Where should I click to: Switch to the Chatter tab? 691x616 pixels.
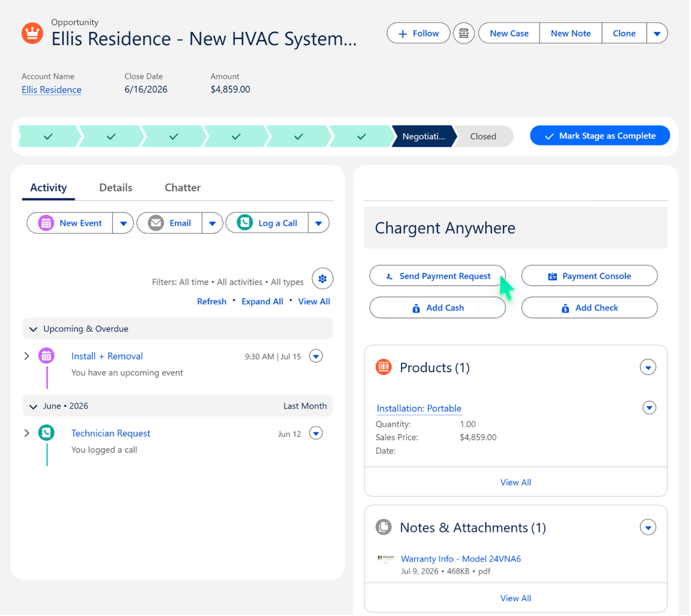pos(182,187)
